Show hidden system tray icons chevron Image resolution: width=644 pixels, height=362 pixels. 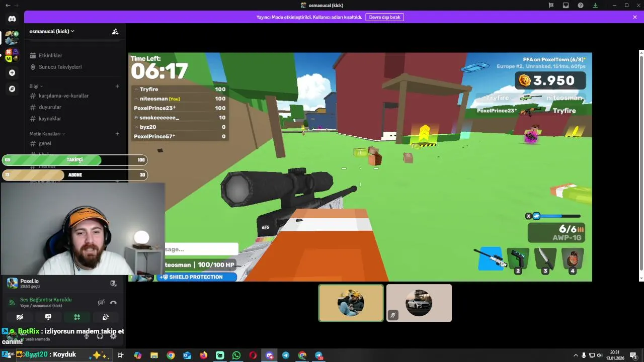coord(575,355)
